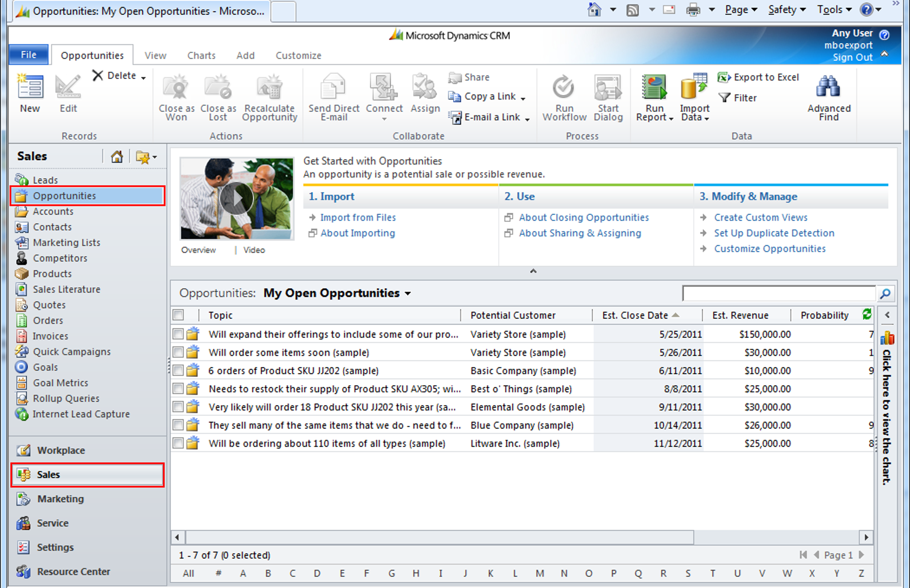Go to Sales home icon
The width and height of the screenshot is (910, 588).
tap(117, 157)
